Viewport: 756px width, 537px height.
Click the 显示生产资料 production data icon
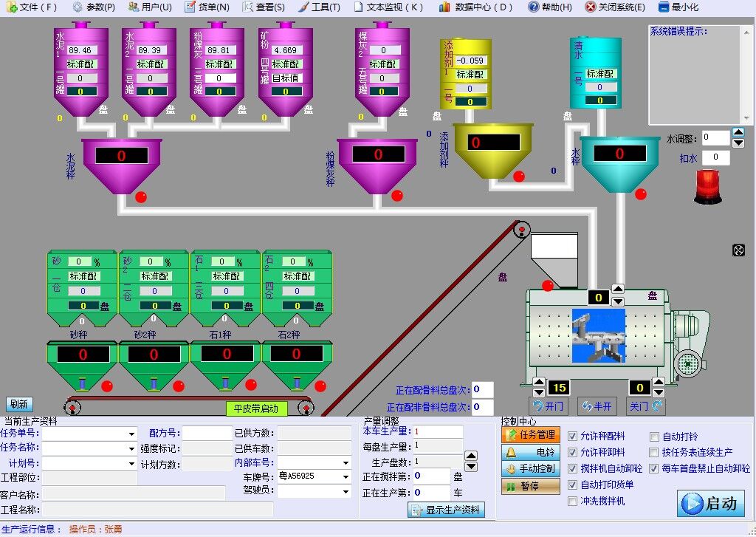click(446, 510)
